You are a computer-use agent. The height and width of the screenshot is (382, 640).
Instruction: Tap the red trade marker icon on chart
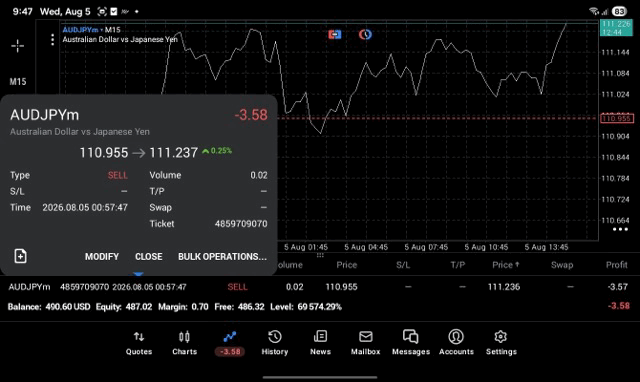tap(334, 35)
